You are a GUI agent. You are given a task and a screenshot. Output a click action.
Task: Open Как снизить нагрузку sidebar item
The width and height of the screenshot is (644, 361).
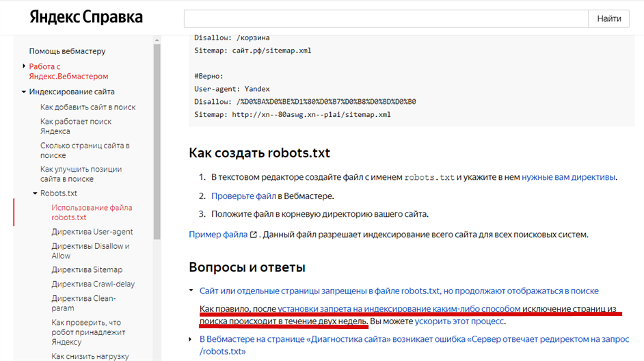pos(90,356)
